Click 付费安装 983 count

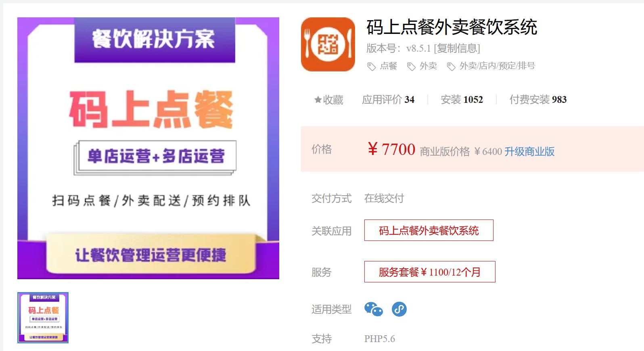538,100
